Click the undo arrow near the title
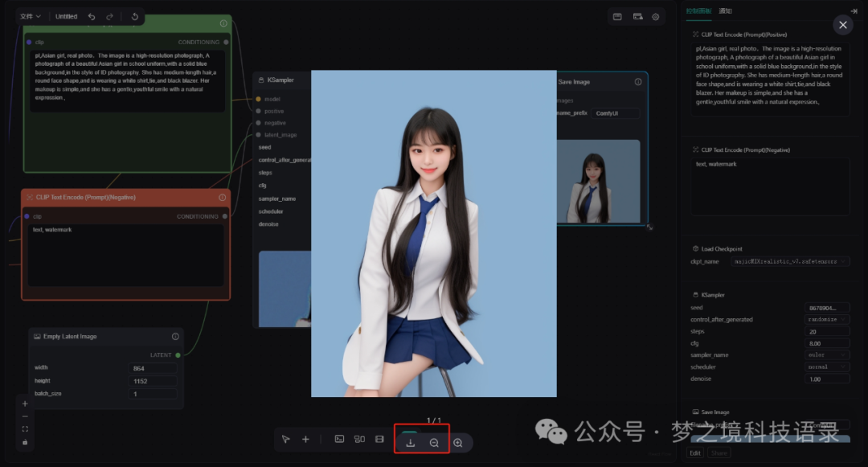868x467 pixels. (92, 16)
